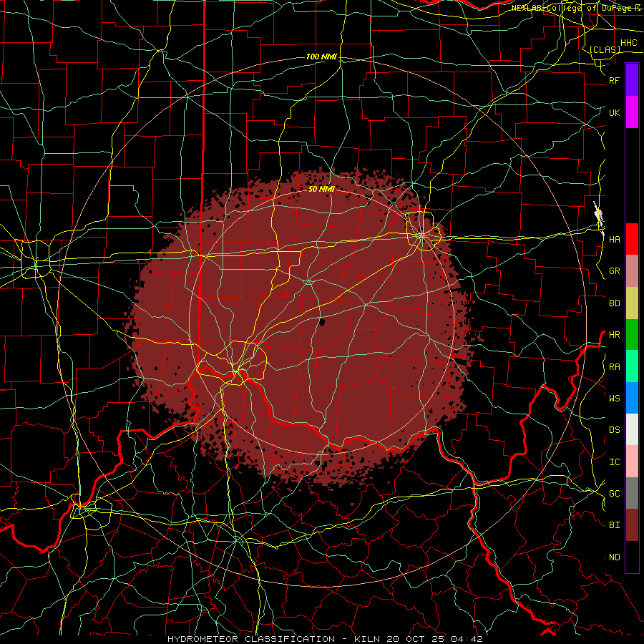The image size is (644, 644).
Task: Click the 'ND' legend label
Action: (x=615, y=557)
